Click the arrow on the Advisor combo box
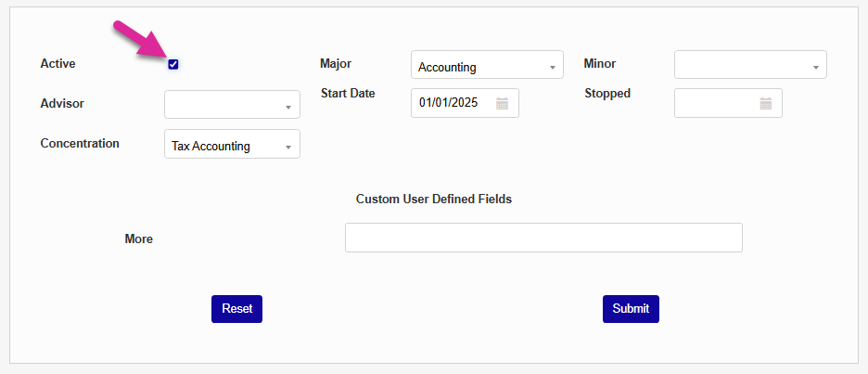The width and height of the screenshot is (868, 374). 289,107
